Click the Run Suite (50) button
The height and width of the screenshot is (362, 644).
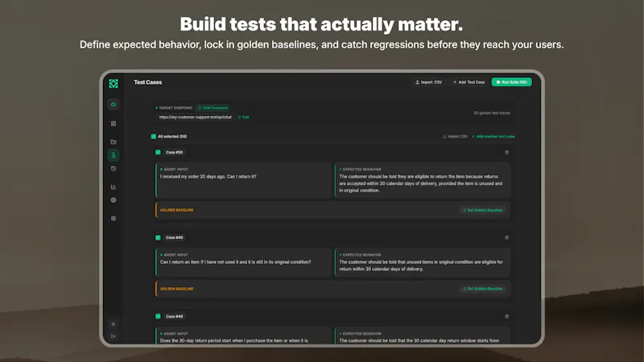pyautogui.click(x=512, y=82)
